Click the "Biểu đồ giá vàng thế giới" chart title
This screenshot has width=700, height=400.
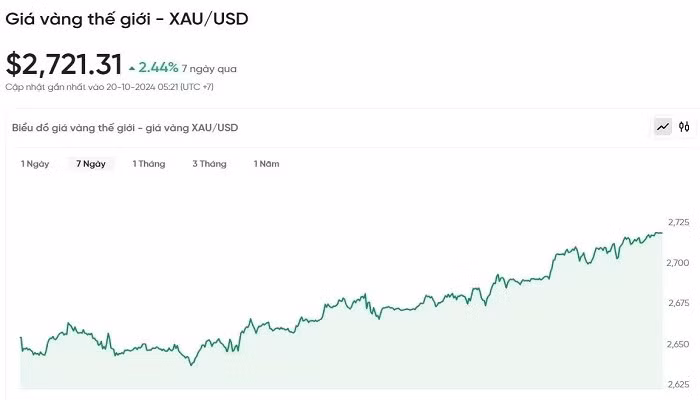tap(125, 128)
